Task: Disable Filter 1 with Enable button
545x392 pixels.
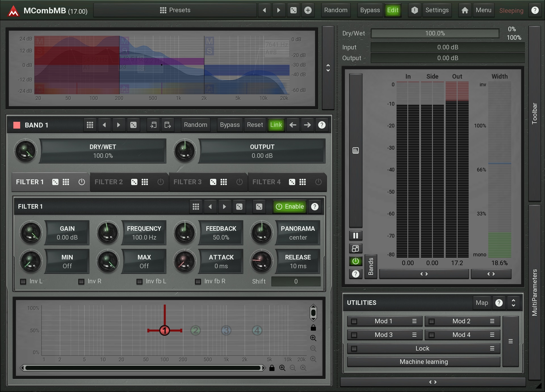Action: pos(290,207)
